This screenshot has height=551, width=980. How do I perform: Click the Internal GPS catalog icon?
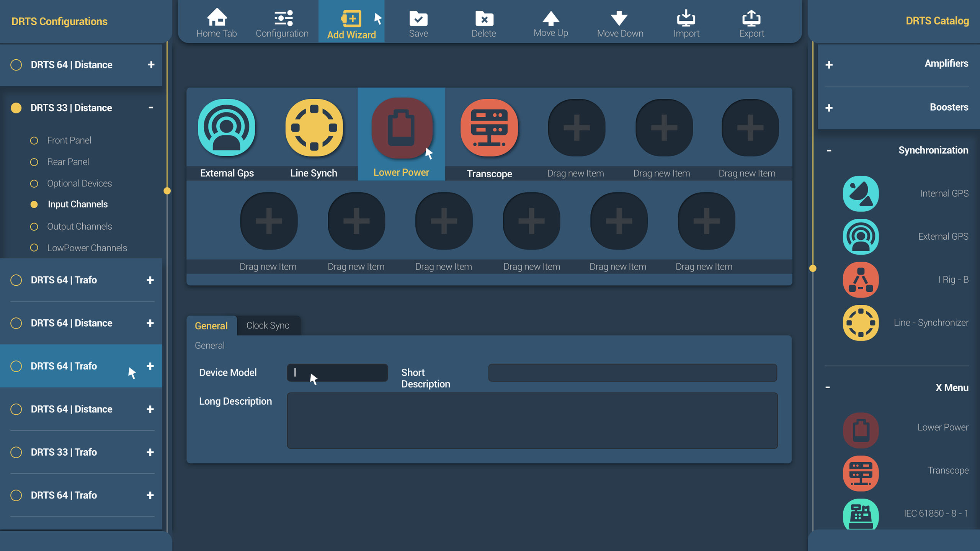point(861,193)
